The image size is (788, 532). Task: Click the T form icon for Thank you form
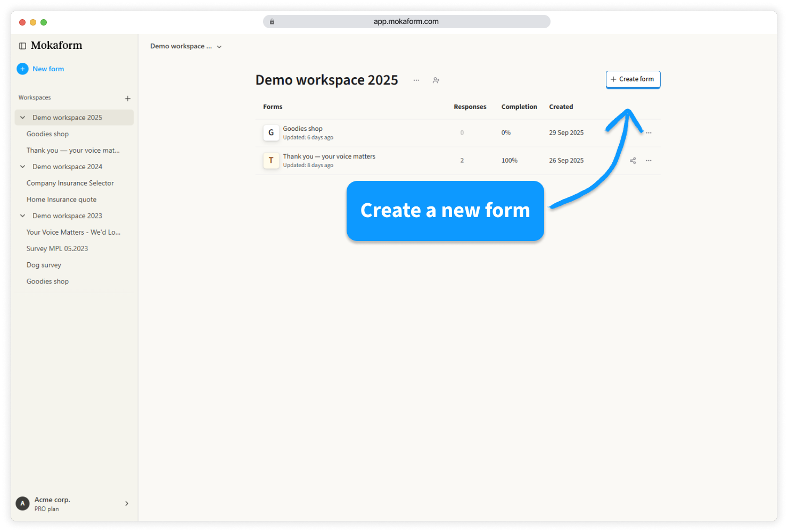[271, 160]
